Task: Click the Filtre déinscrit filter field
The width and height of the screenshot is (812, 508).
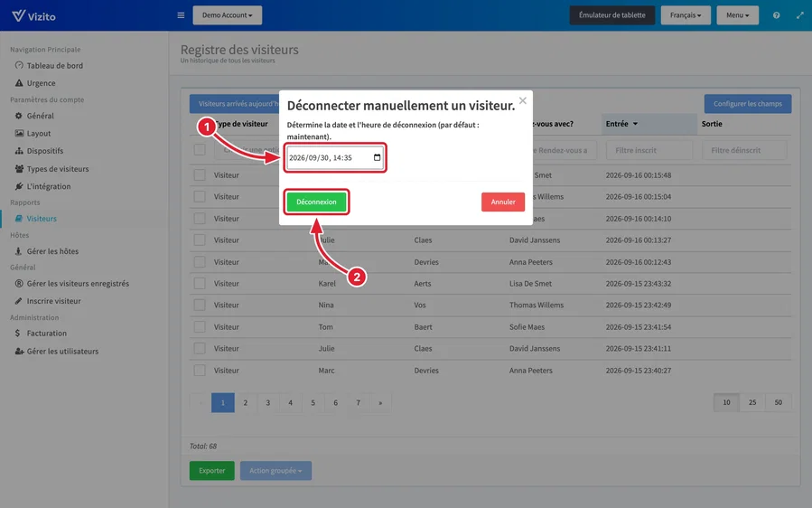Action: (744, 150)
